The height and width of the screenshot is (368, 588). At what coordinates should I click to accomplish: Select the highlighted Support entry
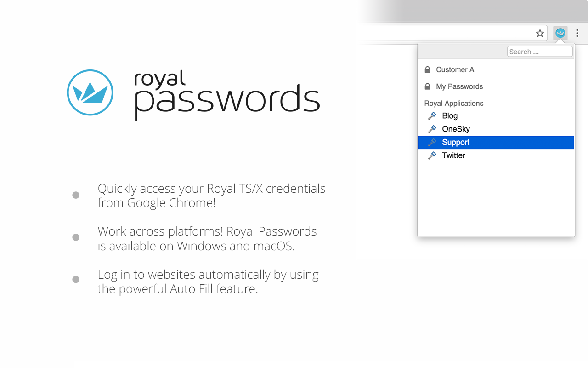[456, 142]
